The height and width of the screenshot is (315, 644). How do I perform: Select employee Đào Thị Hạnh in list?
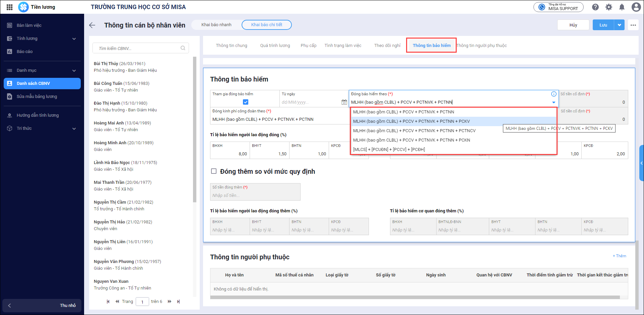click(141, 107)
